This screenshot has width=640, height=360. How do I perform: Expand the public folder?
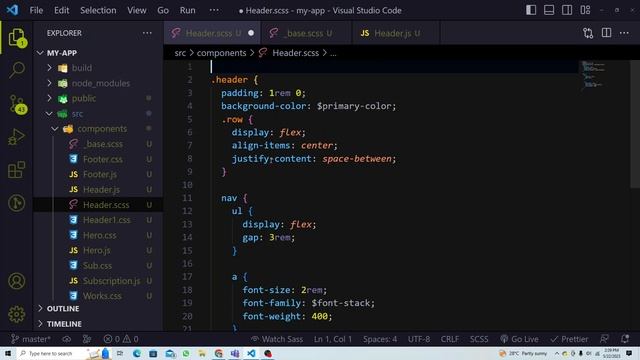pos(98,98)
